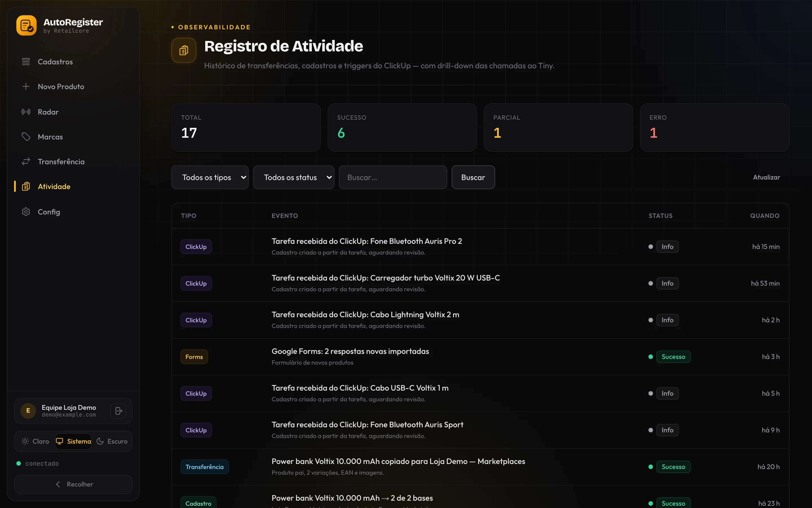Open the Todos os status dropdown
This screenshot has height=508, width=812.
[294, 177]
